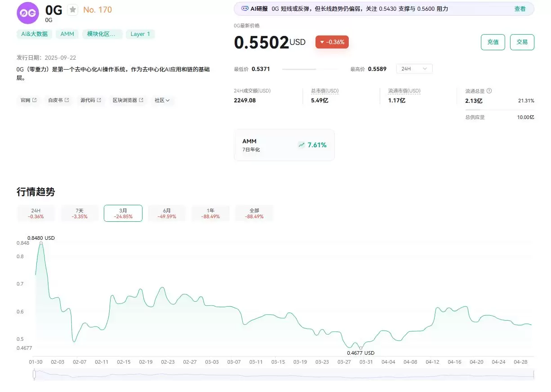This screenshot has width=551, height=392.
Task: Click the 总市值(USD) label
Action: click(x=325, y=91)
